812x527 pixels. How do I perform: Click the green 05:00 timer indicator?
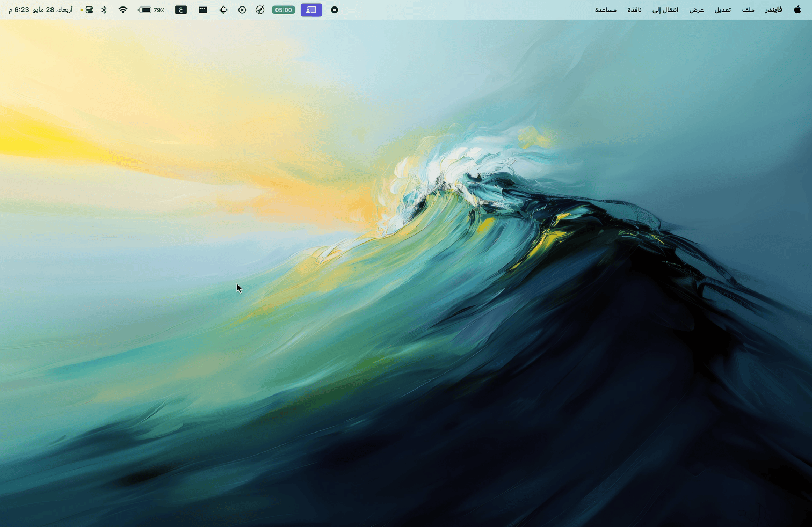pyautogui.click(x=284, y=10)
